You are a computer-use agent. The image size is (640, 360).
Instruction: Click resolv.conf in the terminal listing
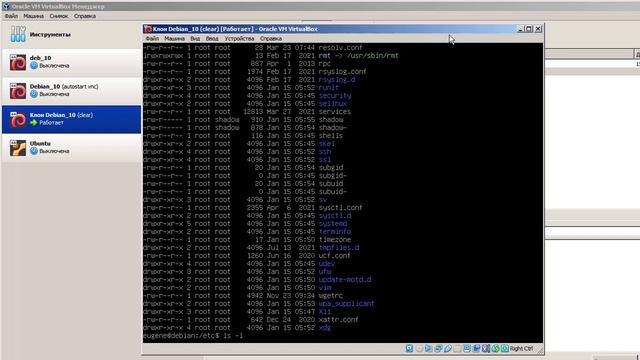tap(340, 47)
